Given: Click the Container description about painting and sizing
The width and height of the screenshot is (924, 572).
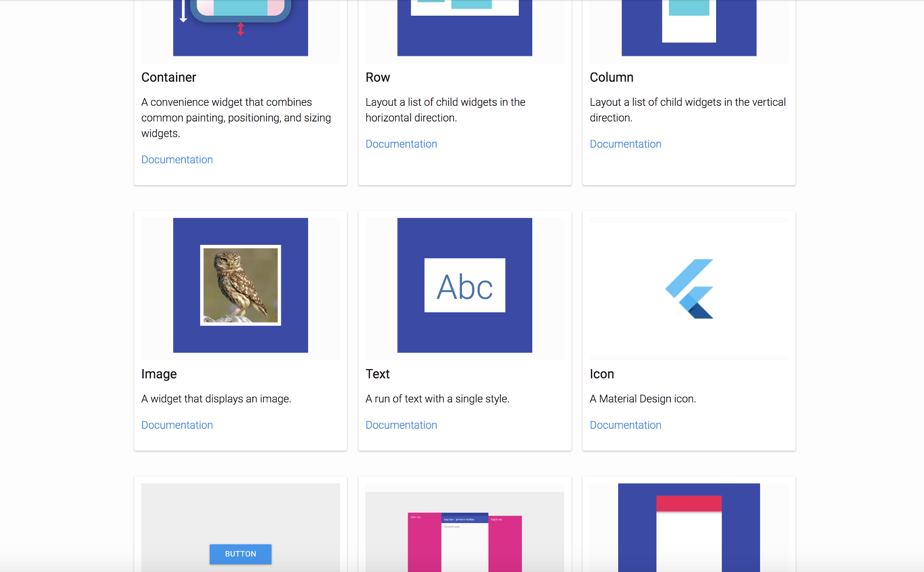Looking at the screenshot, I should coord(236,117).
